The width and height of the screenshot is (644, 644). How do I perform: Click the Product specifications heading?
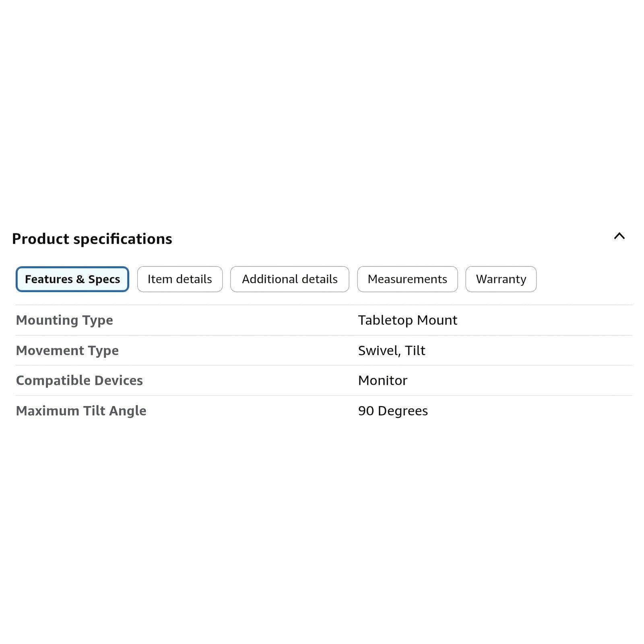pos(92,239)
